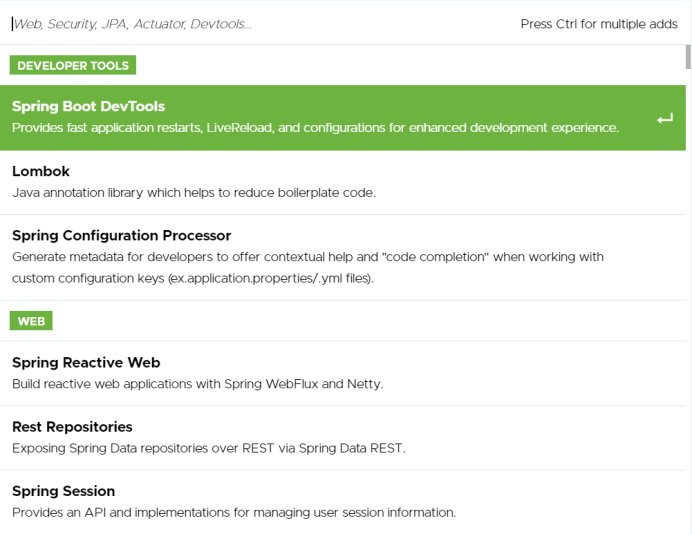Click the enter-key icon on DevTools row

[665, 118]
